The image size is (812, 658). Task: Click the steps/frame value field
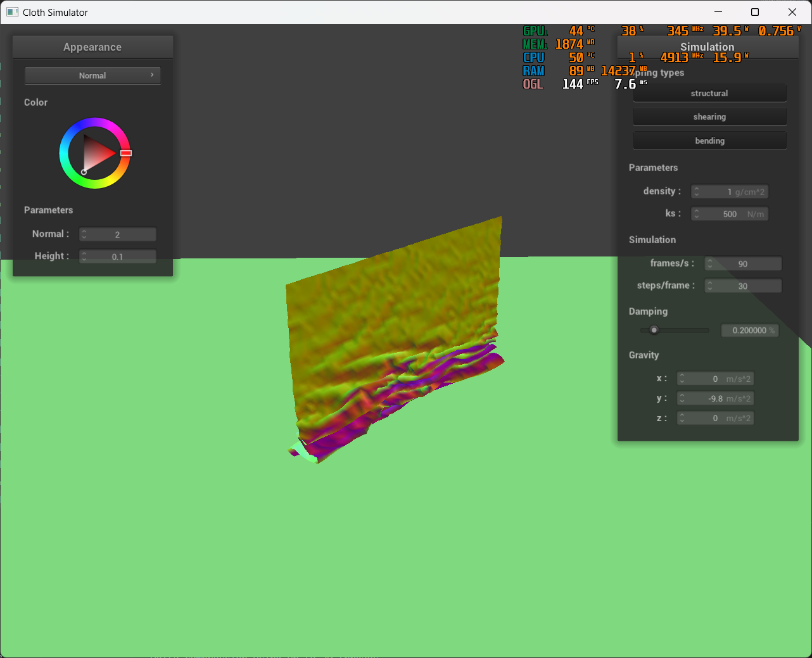pos(743,286)
